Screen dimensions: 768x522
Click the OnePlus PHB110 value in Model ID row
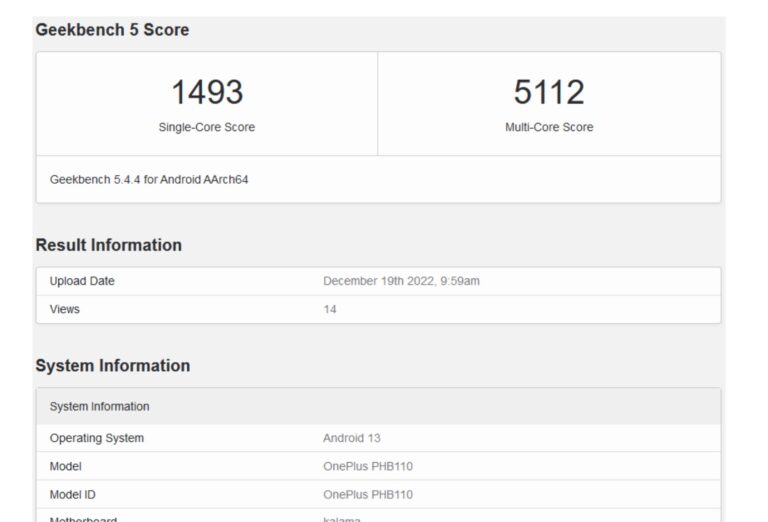[368, 494]
